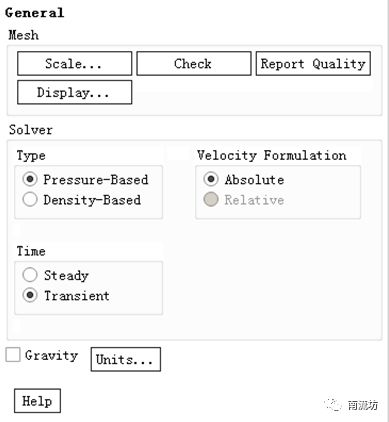The height and width of the screenshot is (422, 389).
Task: Select the Density-Based solver type
Action: [x=30, y=200]
